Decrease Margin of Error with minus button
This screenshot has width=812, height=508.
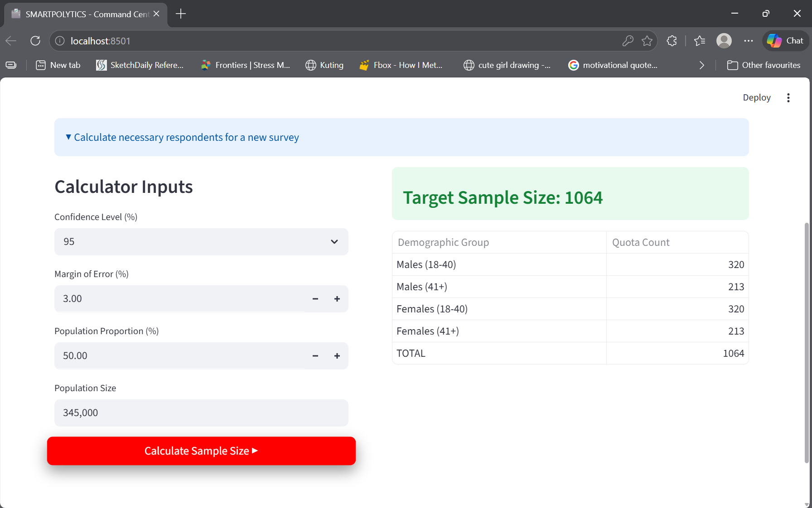[x=315, y=299]
